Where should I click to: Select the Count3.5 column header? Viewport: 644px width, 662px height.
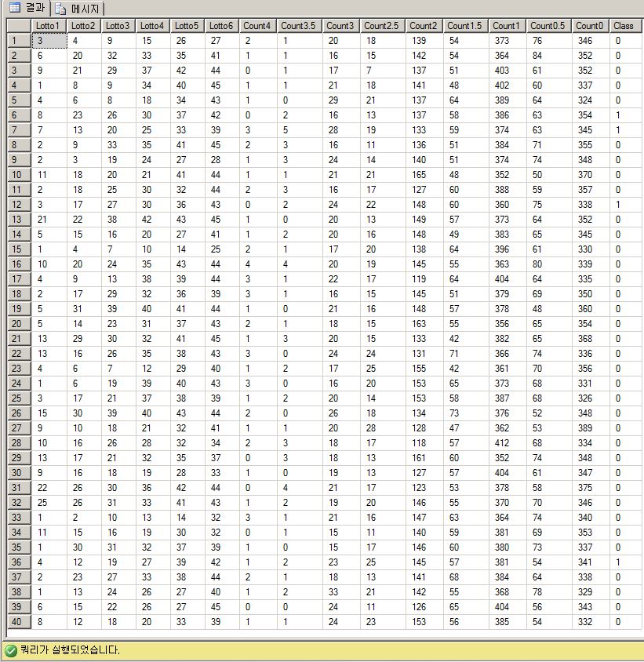pyautogui.click(x=300, y=26)
